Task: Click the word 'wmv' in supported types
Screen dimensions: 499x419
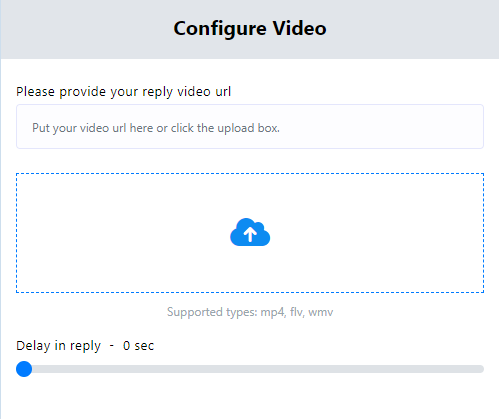Action: [321, 313]
